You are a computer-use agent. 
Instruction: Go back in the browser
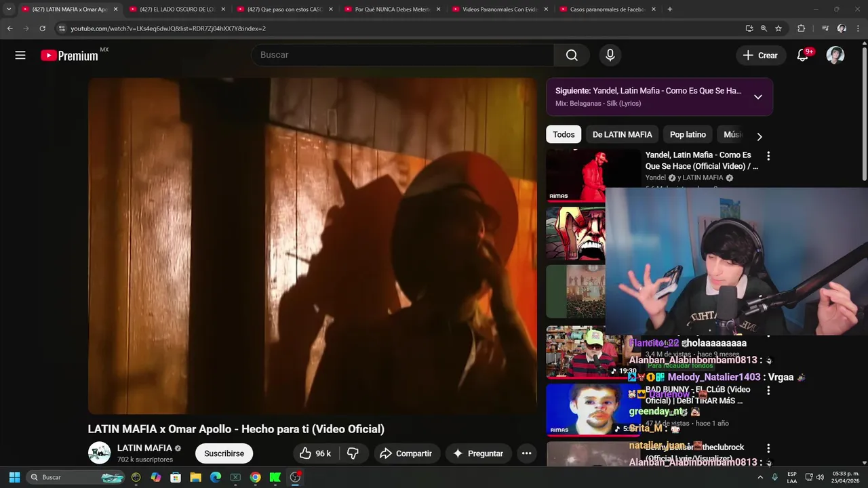point(9,28)
